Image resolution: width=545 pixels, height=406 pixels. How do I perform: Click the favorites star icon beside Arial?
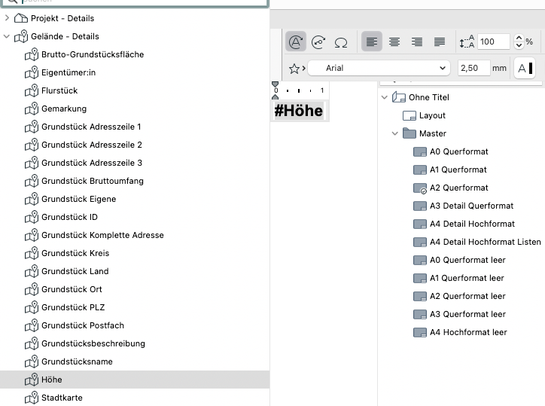coord(294,68)
